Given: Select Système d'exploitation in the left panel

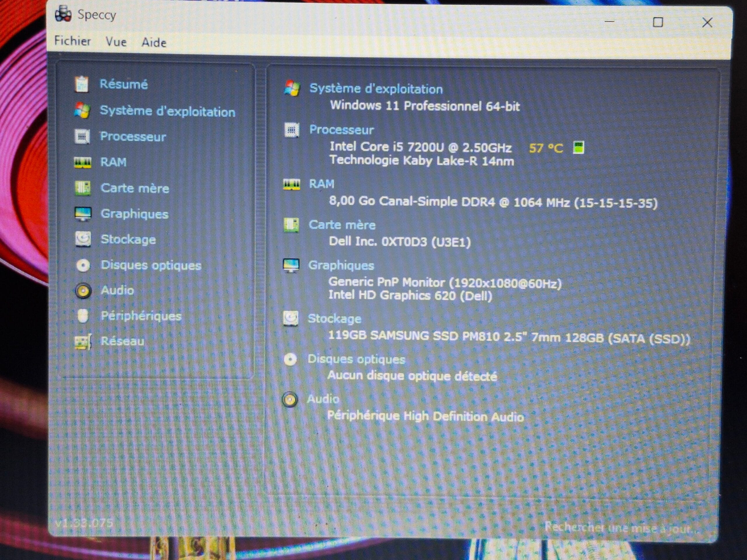Looking at the screenshot, I should click(167, 111).
